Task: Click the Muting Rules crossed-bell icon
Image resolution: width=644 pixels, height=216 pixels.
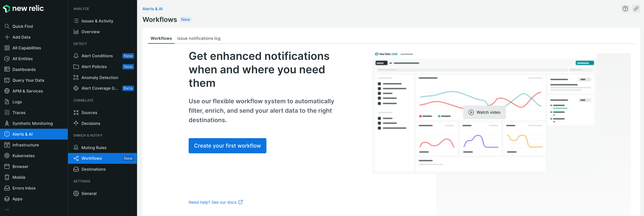Action: 76,147
